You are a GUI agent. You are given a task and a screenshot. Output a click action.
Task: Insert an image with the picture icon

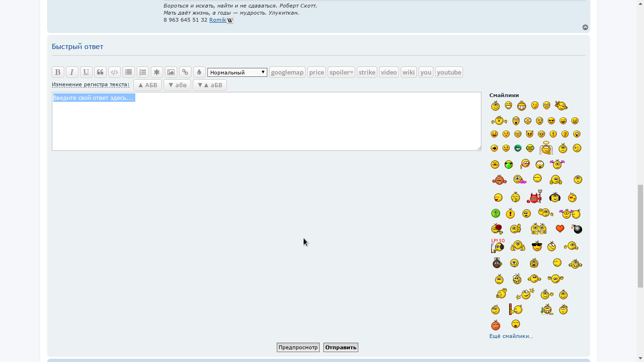[171, 72]
